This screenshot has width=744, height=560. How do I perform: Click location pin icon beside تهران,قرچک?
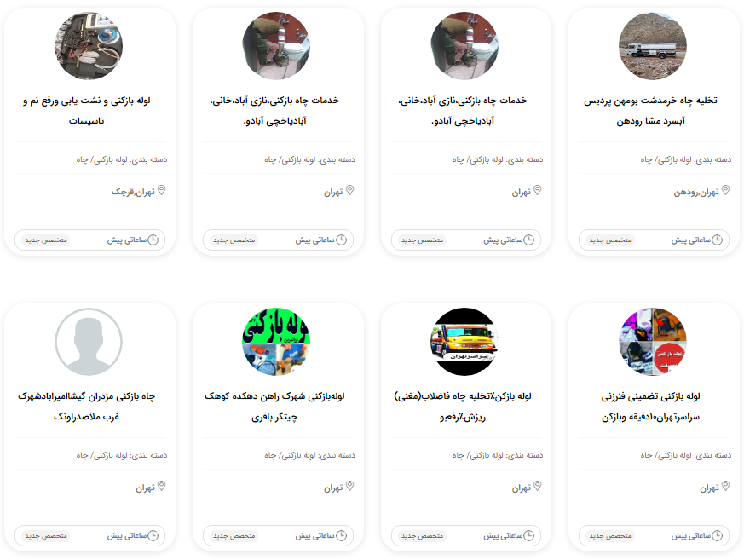coord(162,190)
